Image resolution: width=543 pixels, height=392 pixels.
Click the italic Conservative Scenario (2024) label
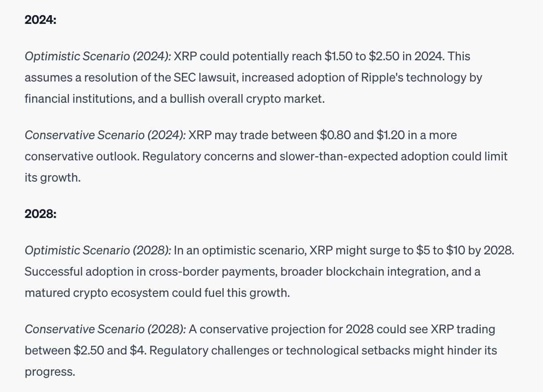coord(105,135)
